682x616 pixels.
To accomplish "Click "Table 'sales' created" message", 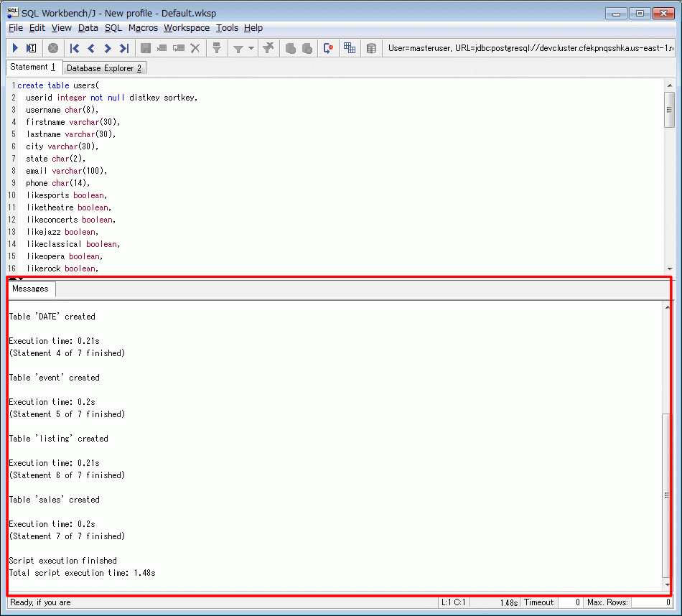I will (x=55, y=500).
